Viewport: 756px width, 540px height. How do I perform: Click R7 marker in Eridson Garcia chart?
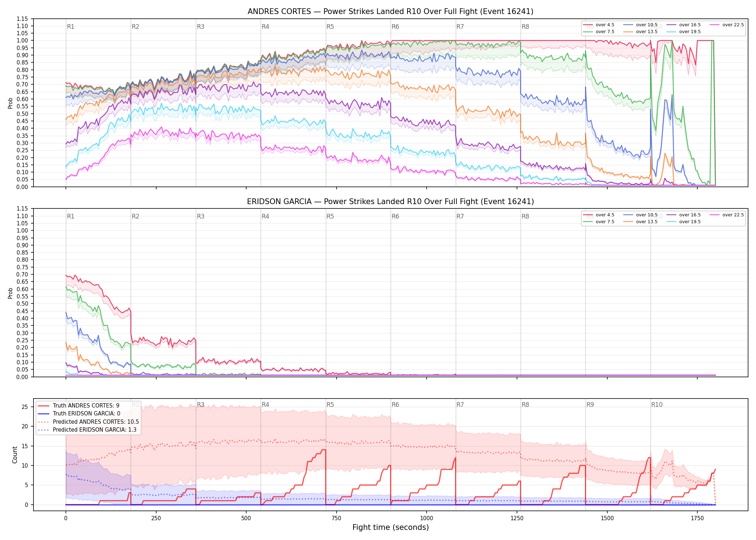(x=460, y=216)
